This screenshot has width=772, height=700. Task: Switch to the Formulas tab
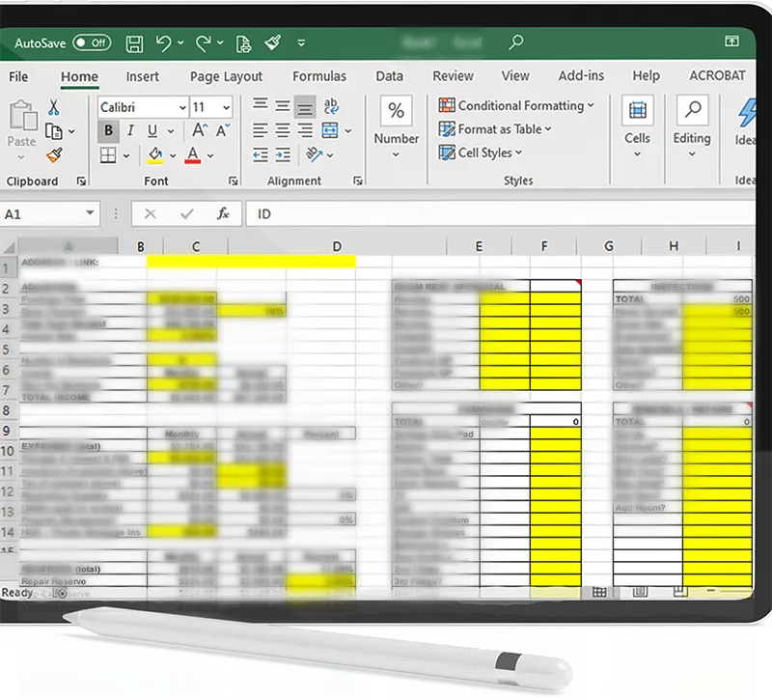pos(319,76)
